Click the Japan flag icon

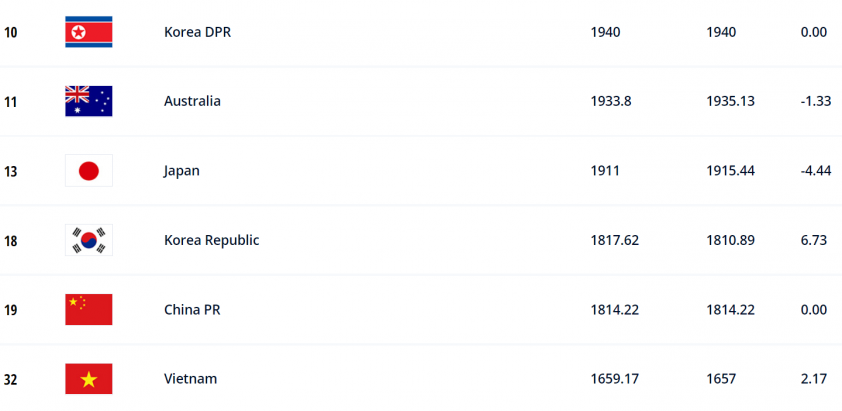tap(89, 171)
